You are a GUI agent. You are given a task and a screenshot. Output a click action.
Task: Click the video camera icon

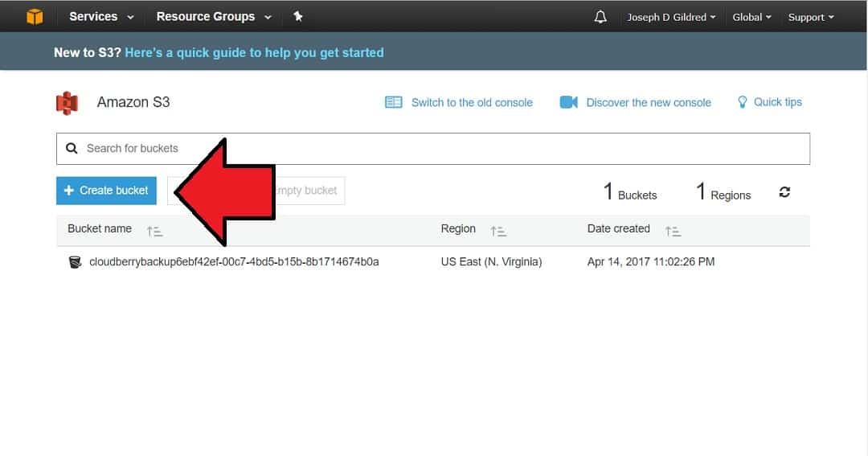[568, 102]
